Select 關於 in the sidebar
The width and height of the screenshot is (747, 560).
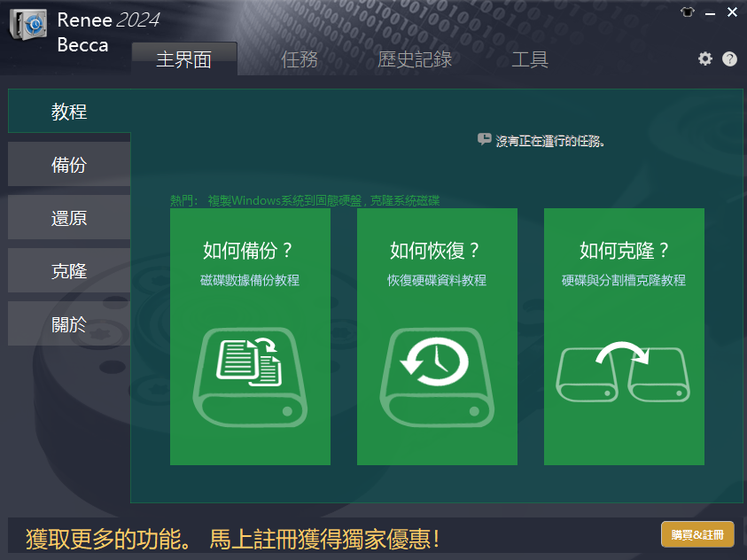tap(69, 323)
